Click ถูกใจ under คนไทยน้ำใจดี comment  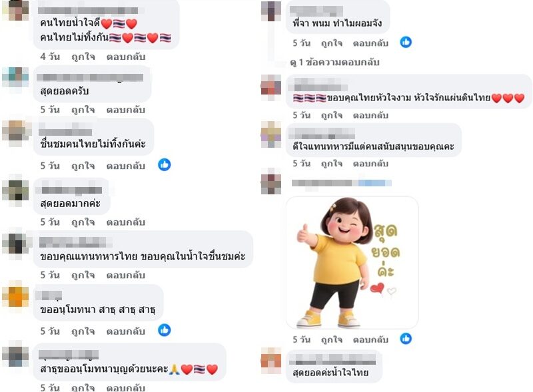83,57
